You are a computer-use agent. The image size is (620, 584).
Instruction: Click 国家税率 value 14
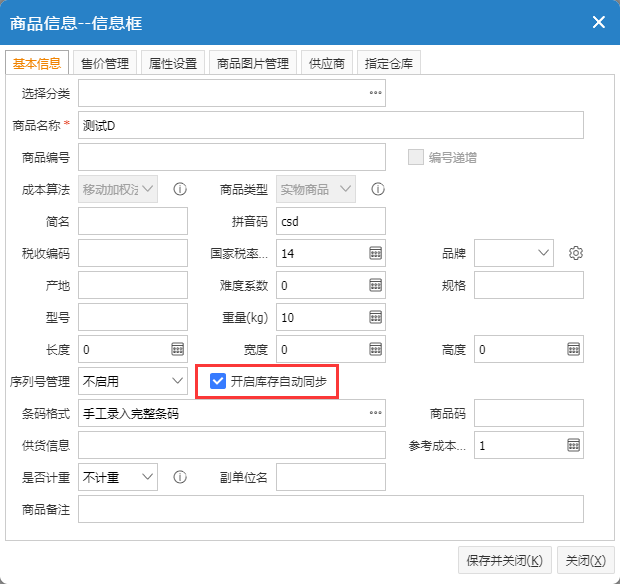(x=287, y=253)
